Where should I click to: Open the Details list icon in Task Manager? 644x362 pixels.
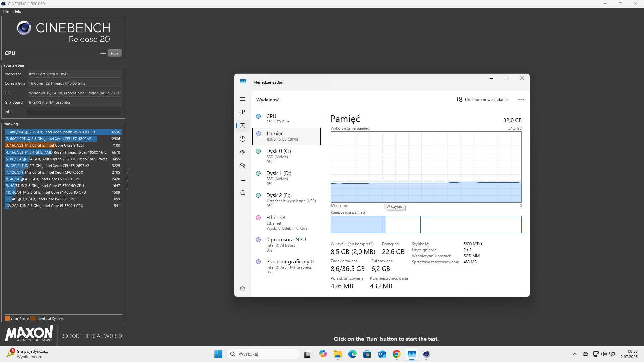pos(243,179)
